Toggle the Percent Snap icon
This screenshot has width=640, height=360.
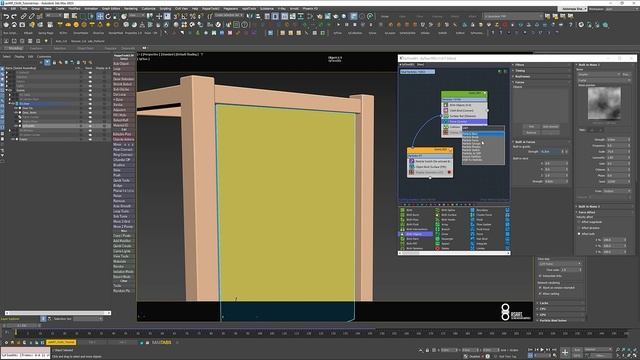pos(193,16)
